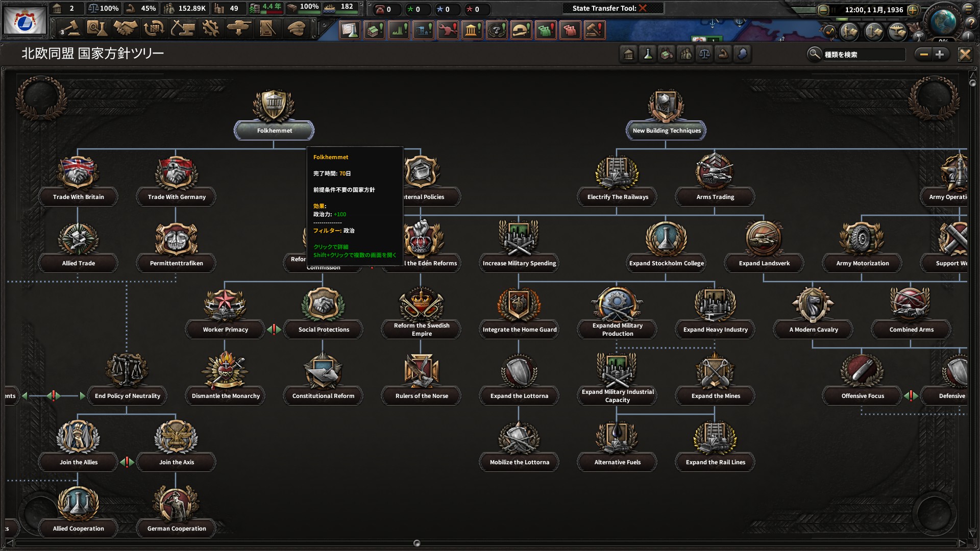Toggle the industry factory focus filter
980x551 pixels.
click(667, 54)
